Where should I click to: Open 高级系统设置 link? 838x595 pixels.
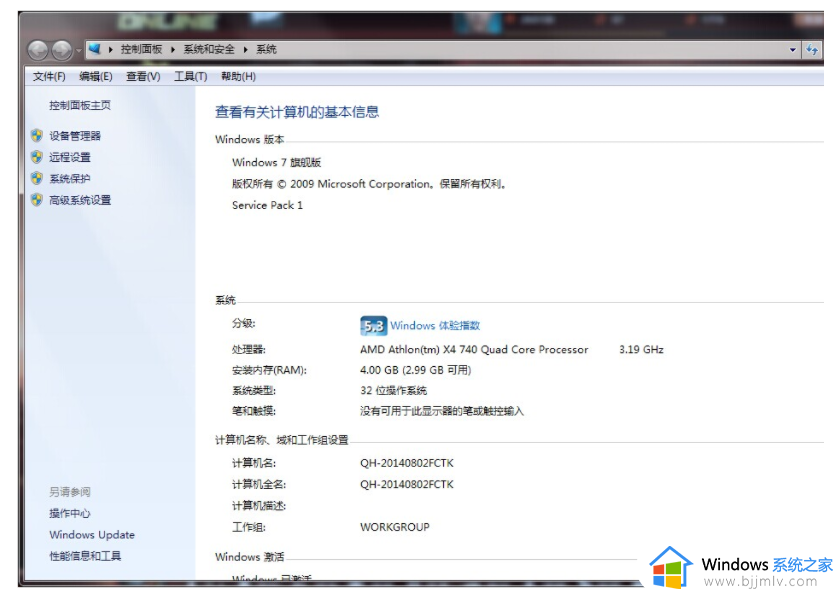(x=80, y=200)
